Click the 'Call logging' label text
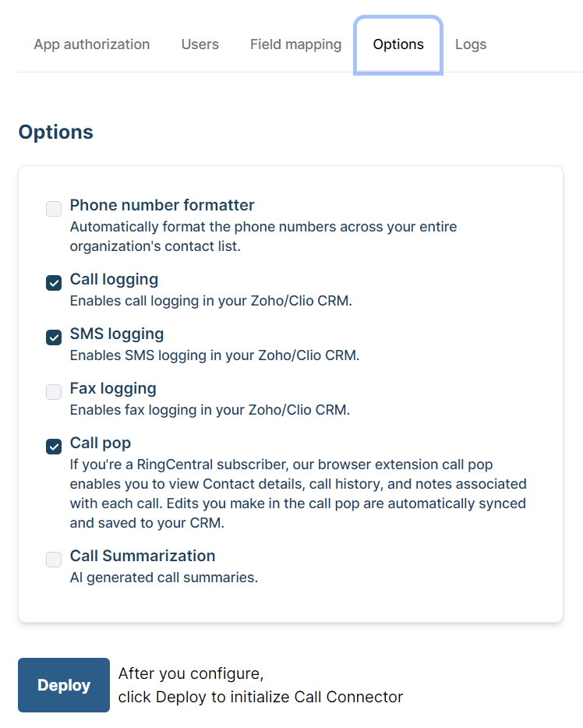The width and height of the screenshot is (583, 728). (114, 279)
